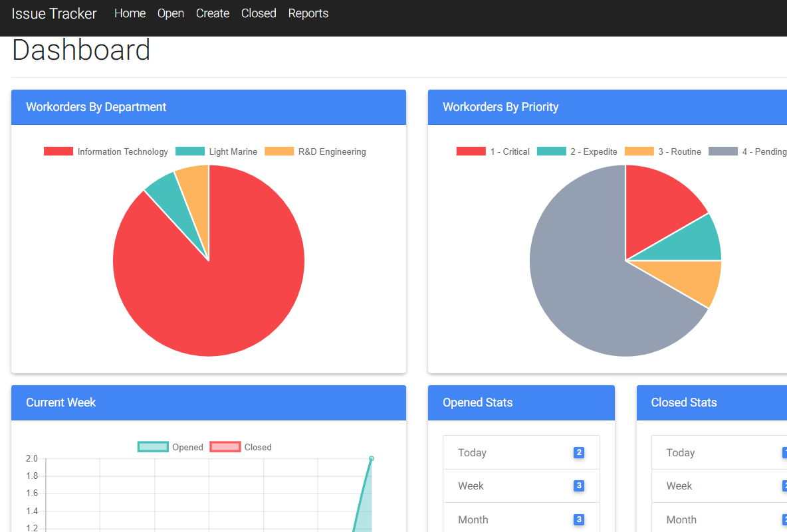This screenshot has height=532, width=787.
Task: Click the Dashboard page heading
Action: [81, 50]
